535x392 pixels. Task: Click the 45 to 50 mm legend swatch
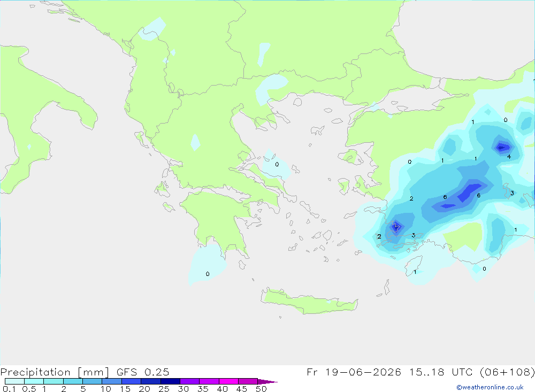click(248, 381)
